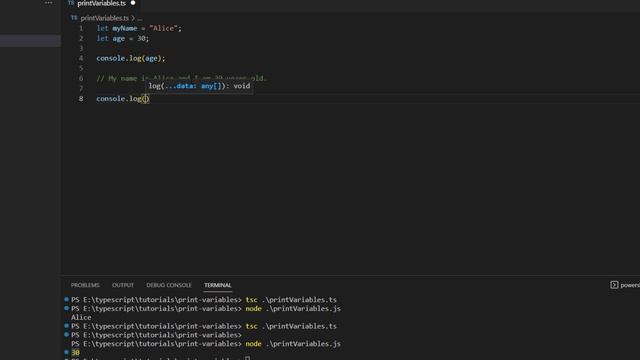Viewport: 640px width, 360px height.
Task: Click the comment on line 6
Action: (x=182, y=78)
